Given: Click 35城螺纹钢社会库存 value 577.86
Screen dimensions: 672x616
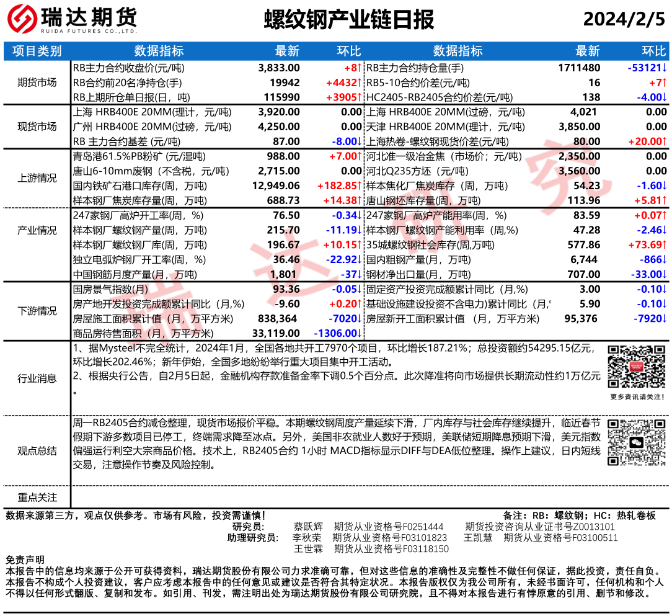Looking at the screenshot, I should point(584,245).
